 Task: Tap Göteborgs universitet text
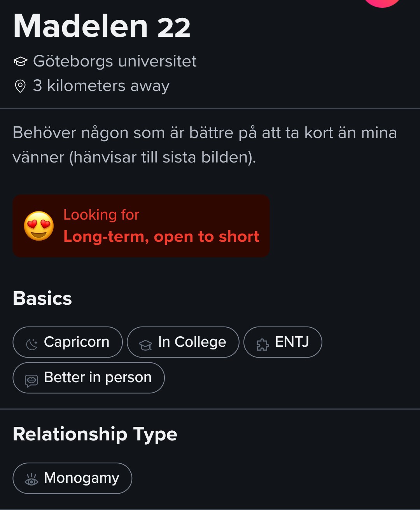pyautogui.click(x=115, y=61)
